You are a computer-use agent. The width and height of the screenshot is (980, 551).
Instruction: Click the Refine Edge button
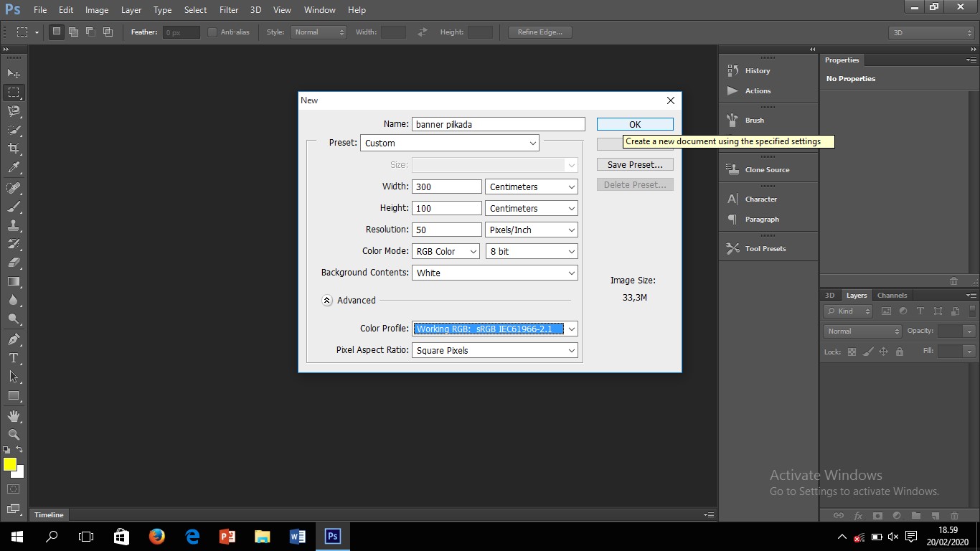tap(540, 32)
